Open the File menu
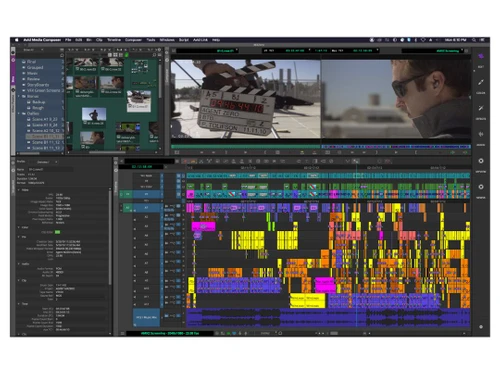 (68, 40)
